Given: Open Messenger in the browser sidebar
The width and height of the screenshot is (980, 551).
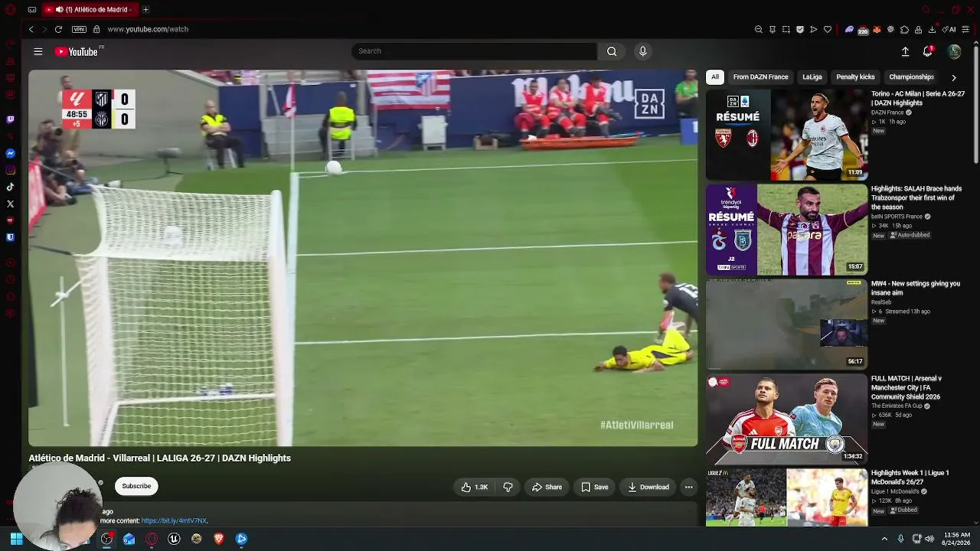Looking at the screenshot, I should tap(10, 153).
